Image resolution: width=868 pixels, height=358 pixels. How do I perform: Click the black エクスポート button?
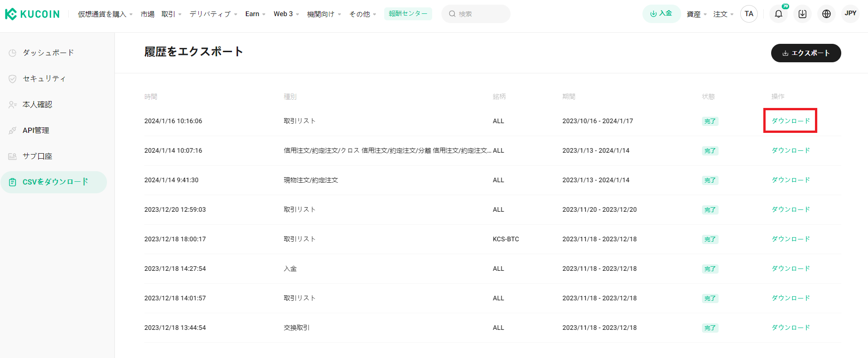pyautogui.click(x=806, y=53)
